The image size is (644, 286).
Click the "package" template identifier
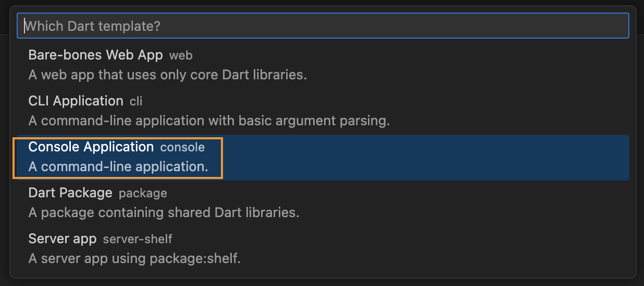tap(143, 194)
